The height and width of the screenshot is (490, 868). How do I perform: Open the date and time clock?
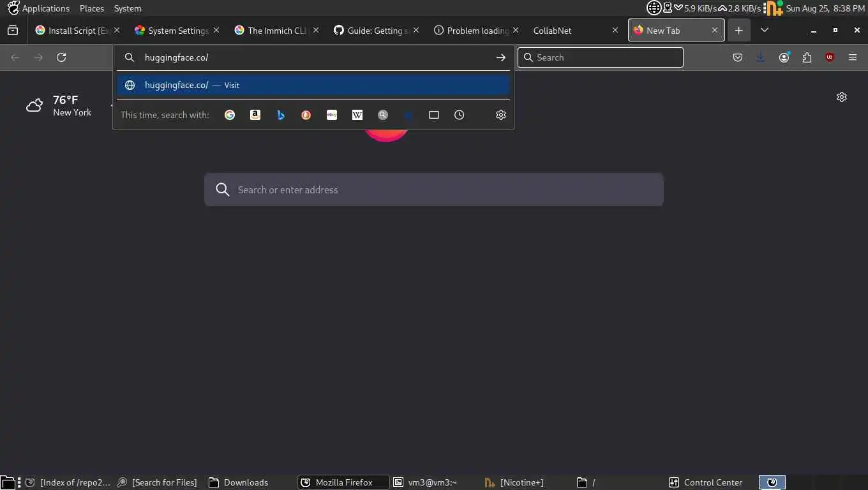click(825, 8)
